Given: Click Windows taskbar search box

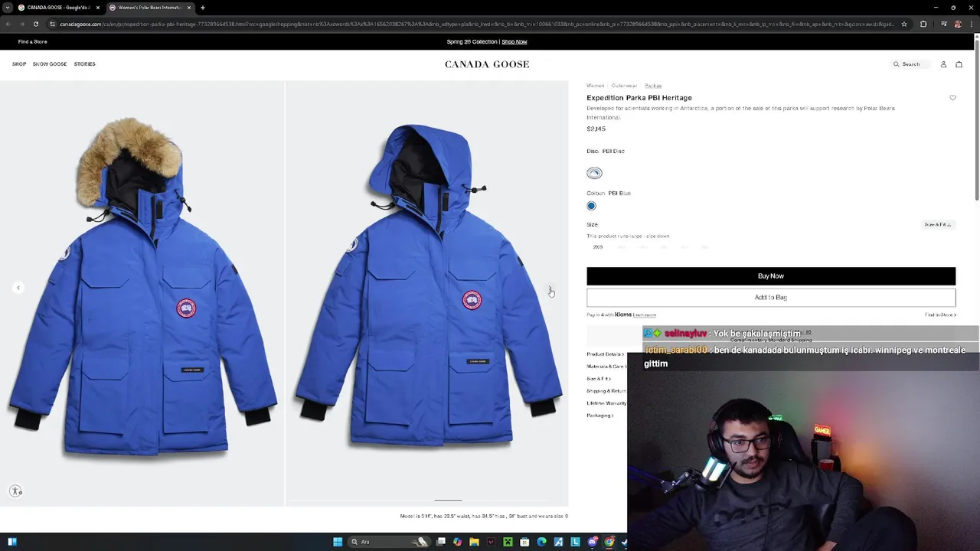Looking at the screenshot, I should [x=390, y=542].
